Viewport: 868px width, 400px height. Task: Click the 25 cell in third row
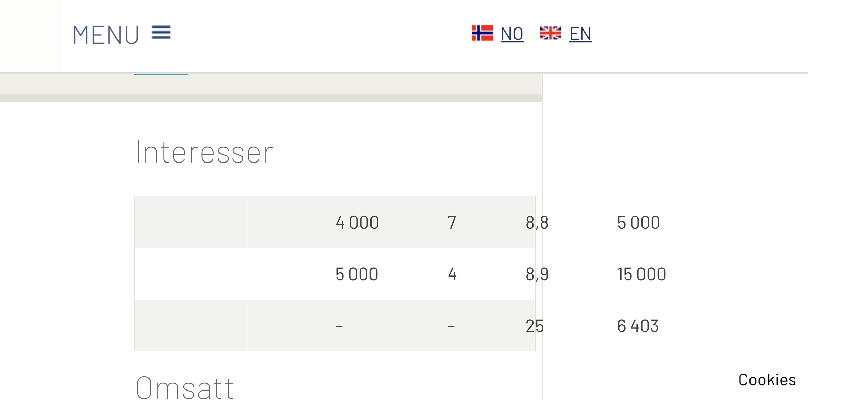coord(535,326)
